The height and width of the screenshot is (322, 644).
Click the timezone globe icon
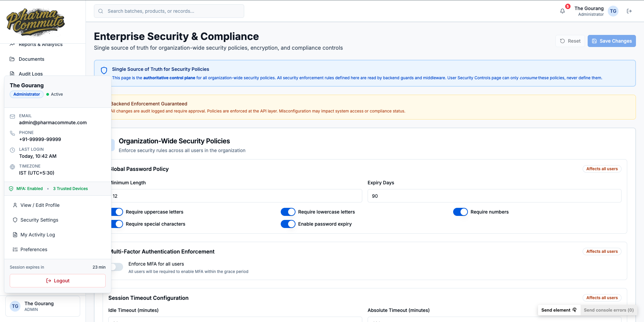coord(12,167)
